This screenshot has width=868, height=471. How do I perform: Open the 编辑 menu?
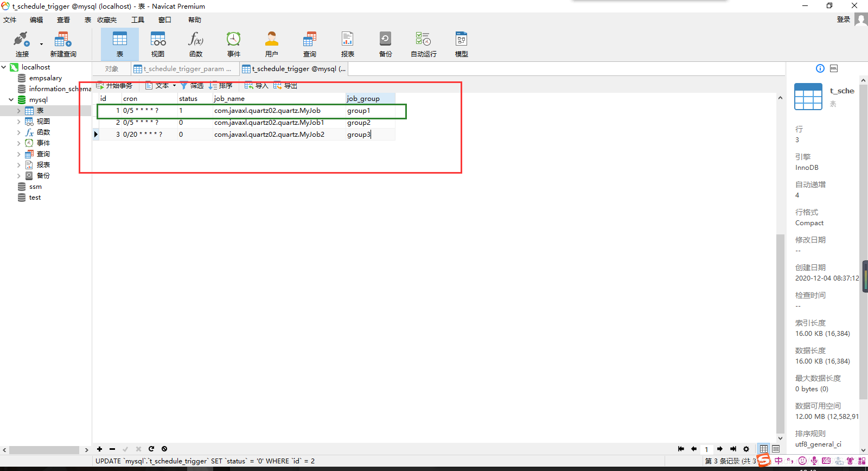coord(36,20)
